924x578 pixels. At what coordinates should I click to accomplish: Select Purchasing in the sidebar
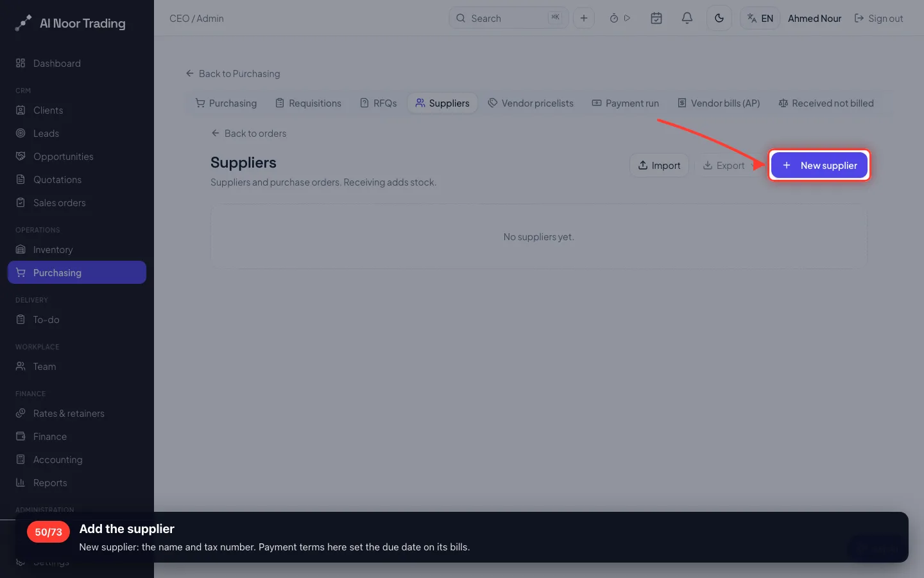click(77, 272)
